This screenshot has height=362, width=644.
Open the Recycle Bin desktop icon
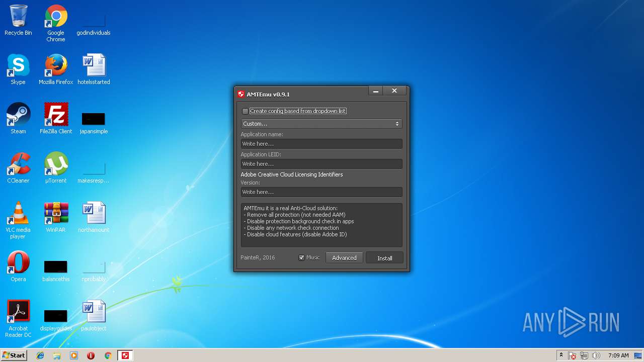point(18,21)
